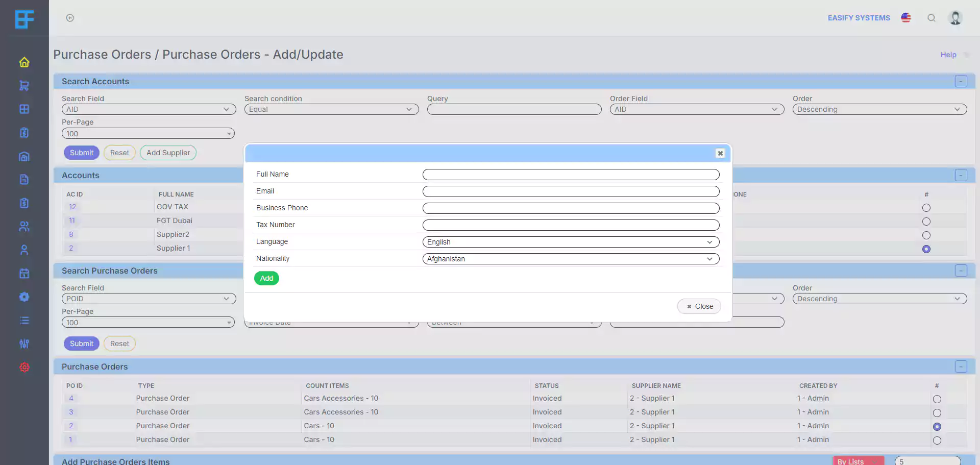Open the single user icon in the sidebar

tap(24, 250)
